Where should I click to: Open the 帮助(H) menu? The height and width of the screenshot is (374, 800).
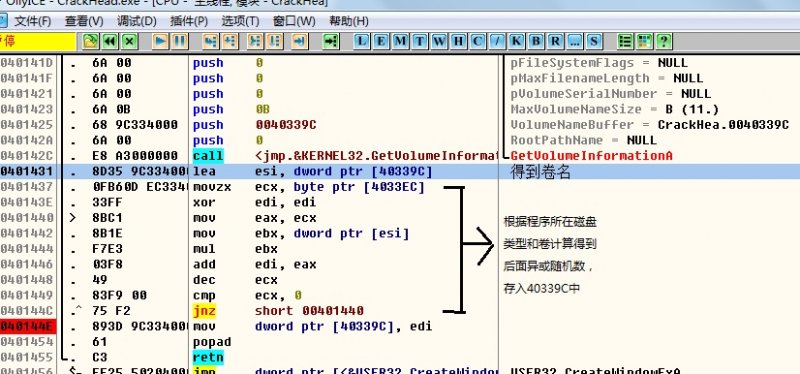348,21
